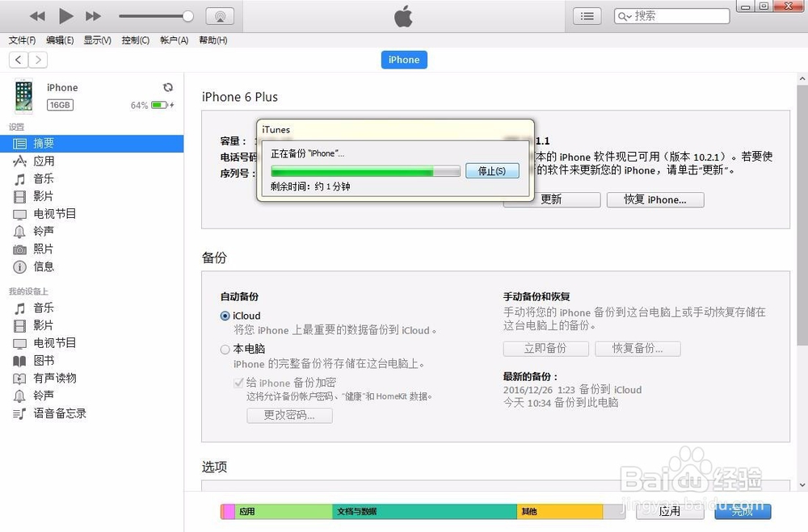Open the 编辑(E) menu
This screenshot has width=808, height=532.
(60, 40)
